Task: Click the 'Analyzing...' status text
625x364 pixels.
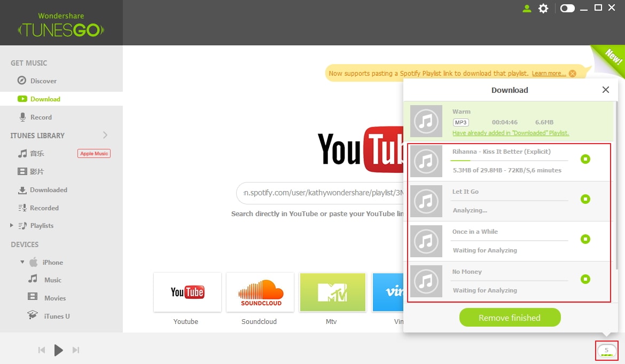Action: (x=470, y=210)
